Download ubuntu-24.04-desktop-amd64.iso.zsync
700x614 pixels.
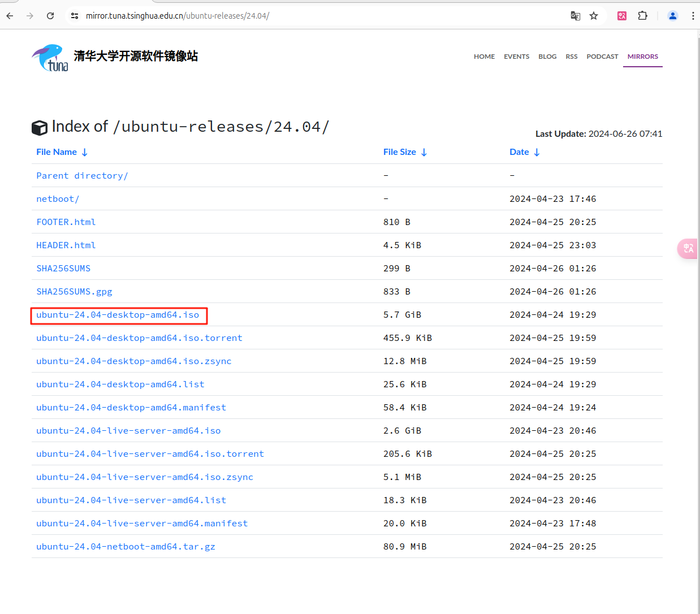click(134, 361)
